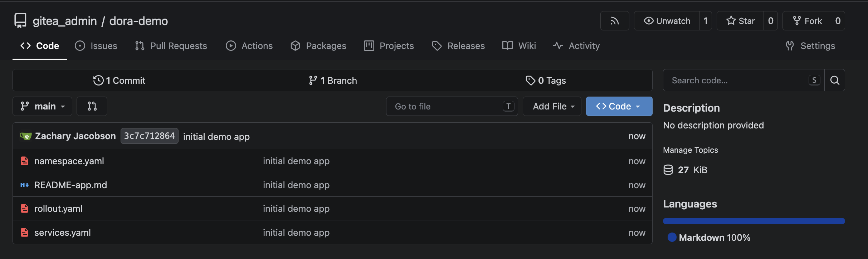Screen dimensions: 868x259
Task: Click Zachary Jacobson's avatar icon
Action: pyautogui.click(x=25, y=136)
